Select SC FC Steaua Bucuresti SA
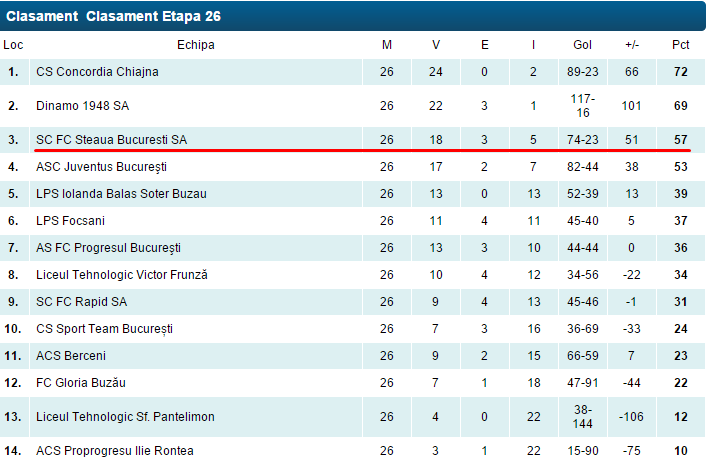 (111, 140)
